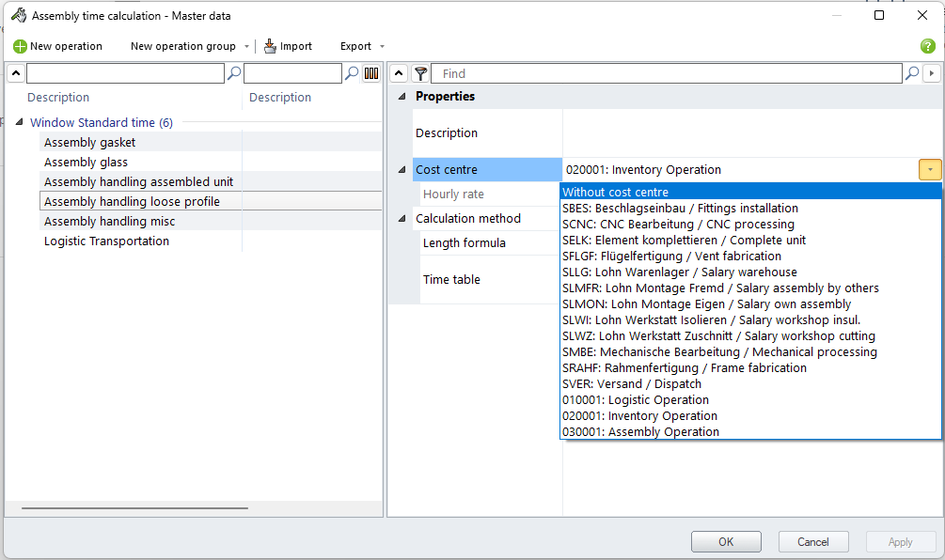Close the Cost centre dropdown arrow
This screenshot has height=560, width=945.
tap(929, 170)
